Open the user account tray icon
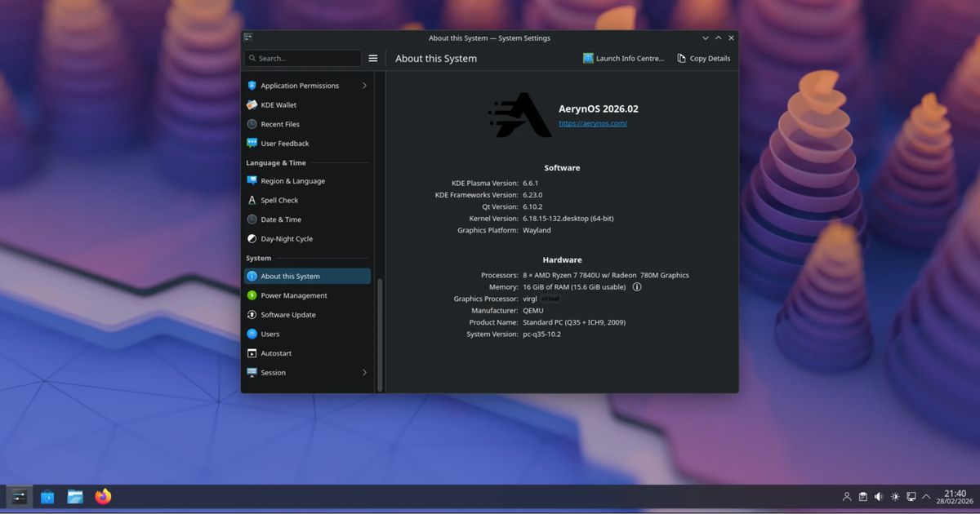 (x=847, y=497)
